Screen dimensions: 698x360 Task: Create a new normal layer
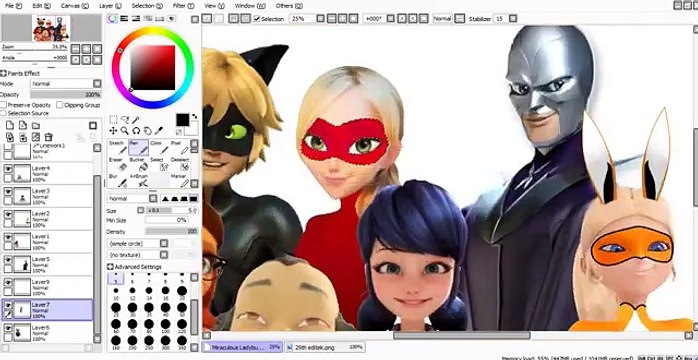tap(10, 125)
